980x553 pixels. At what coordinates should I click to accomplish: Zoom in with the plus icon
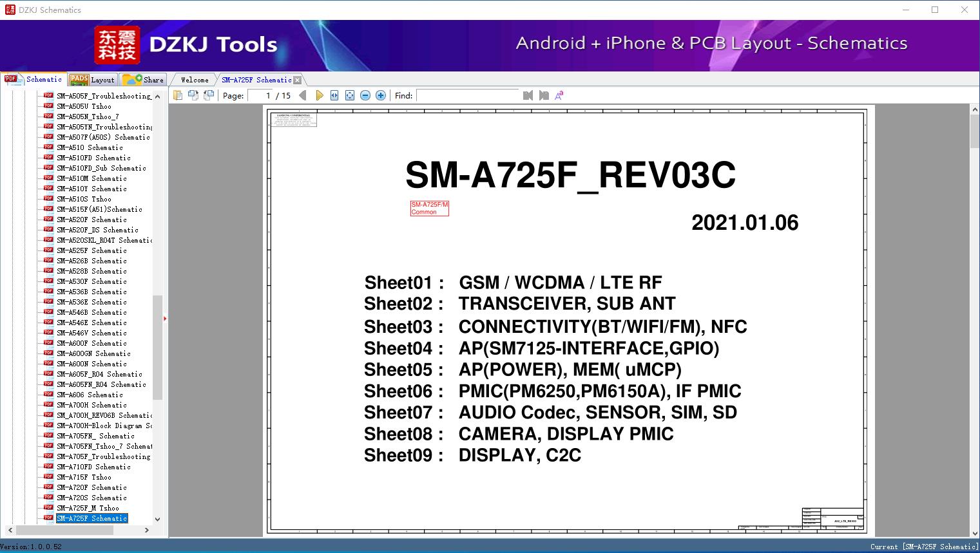coord(381,95)
